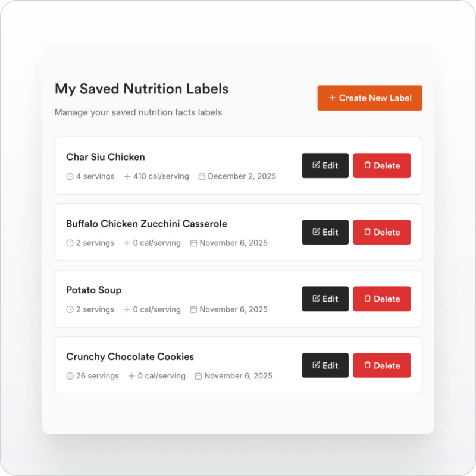Viewport: 476px width, 476px height.
Task: Edit the Buffalo Chicken Zucchini Casserole label
Action: 325,232
